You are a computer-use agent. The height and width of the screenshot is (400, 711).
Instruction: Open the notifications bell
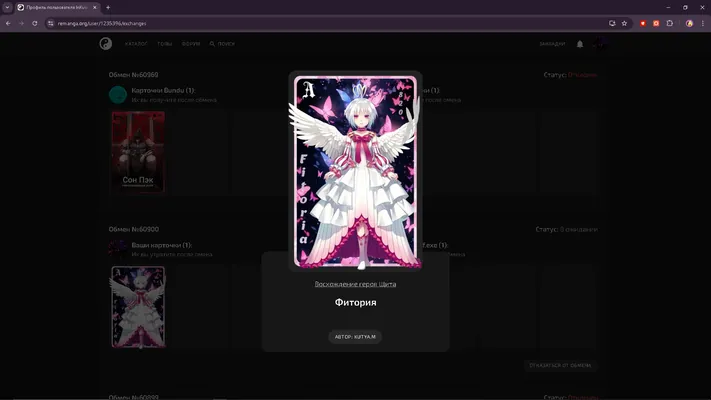[x=580, y=44]
